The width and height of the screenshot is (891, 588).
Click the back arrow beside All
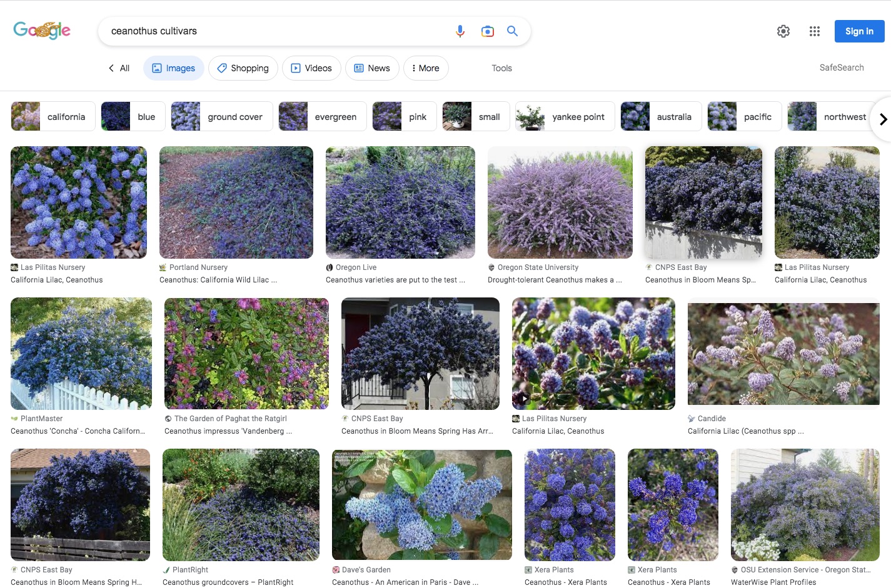pos(111,68)
